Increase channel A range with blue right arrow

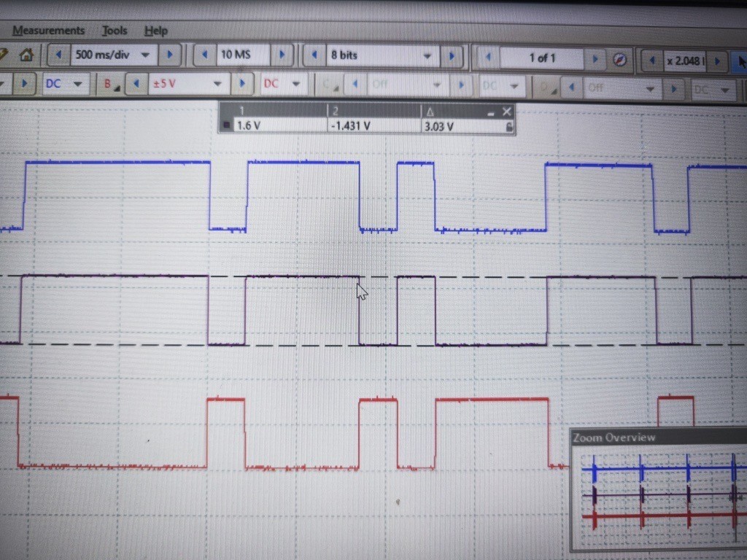click(24, 83)
